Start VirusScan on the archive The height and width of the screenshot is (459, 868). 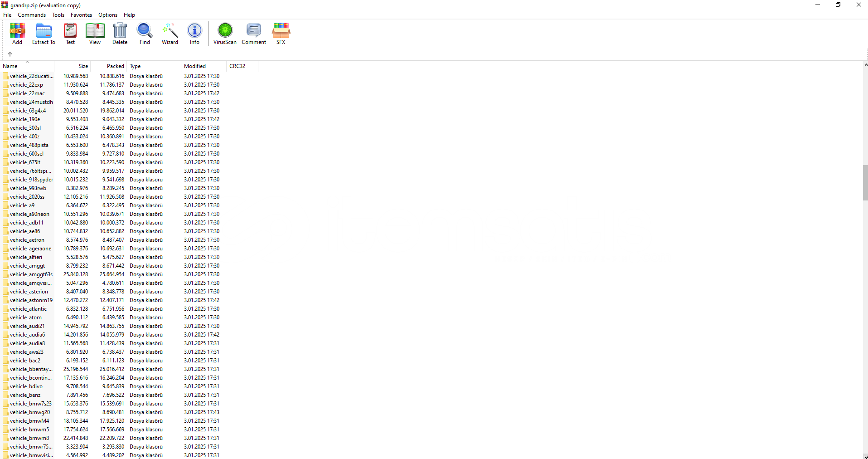tap(225, 34)
